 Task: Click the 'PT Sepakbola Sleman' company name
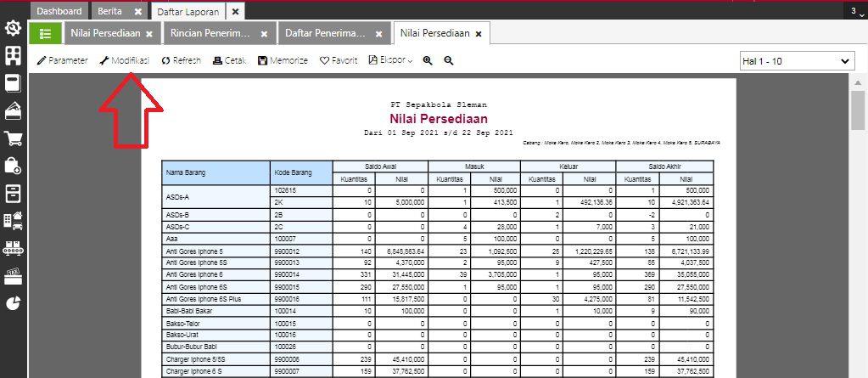pos(439,104)
